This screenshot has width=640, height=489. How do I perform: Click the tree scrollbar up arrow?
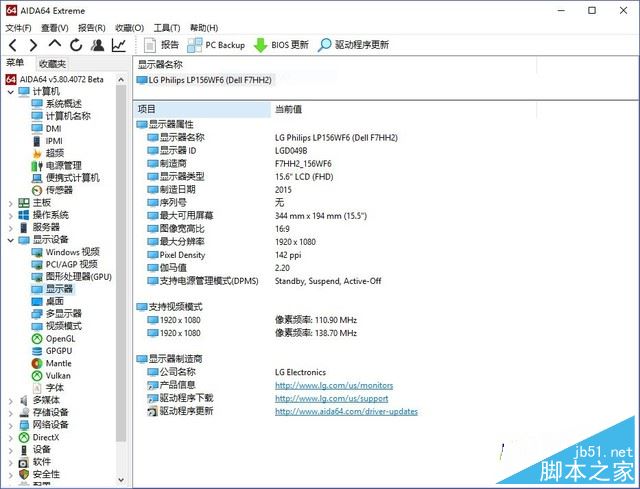pos(121,80)
